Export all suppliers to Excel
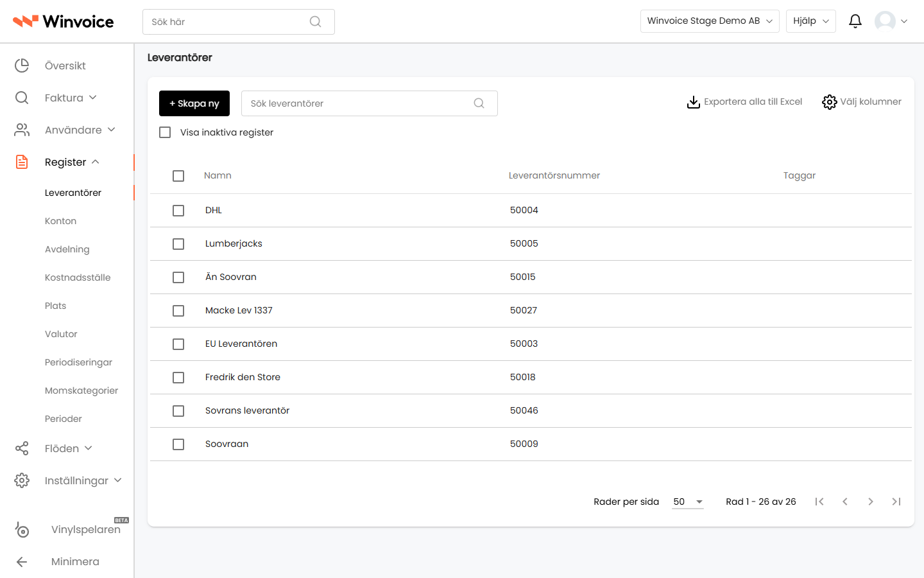The height and width of the screenshot is (578, 924). tap(744, 102)
